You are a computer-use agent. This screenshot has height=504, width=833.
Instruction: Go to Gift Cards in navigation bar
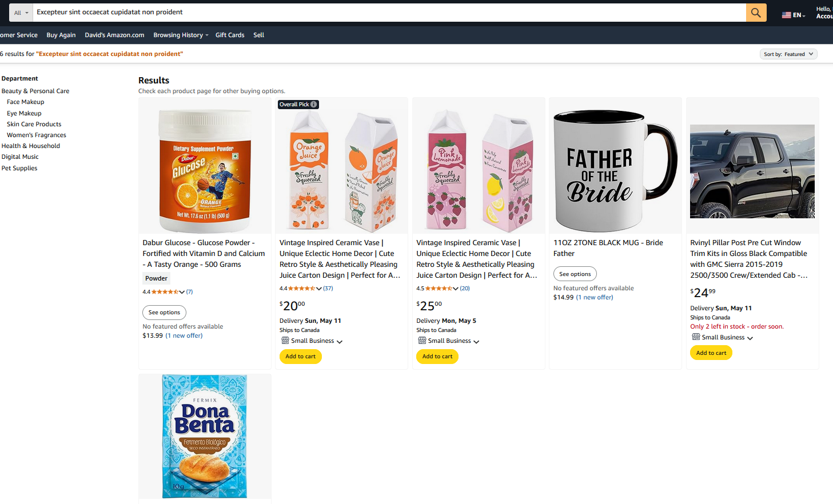tap(230, 35)
